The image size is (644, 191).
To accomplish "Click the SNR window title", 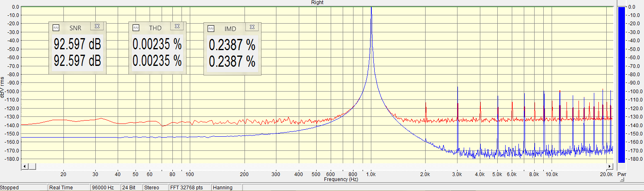I will click(75, 28).
